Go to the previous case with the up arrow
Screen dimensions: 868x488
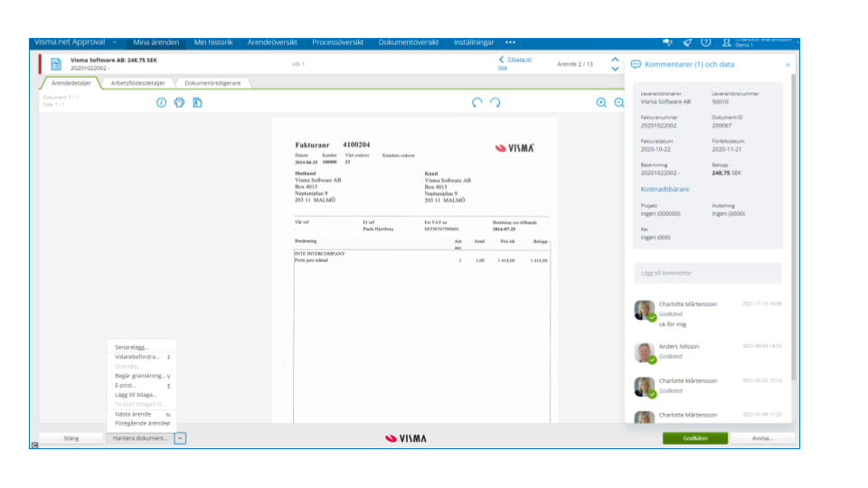(615, 60)
